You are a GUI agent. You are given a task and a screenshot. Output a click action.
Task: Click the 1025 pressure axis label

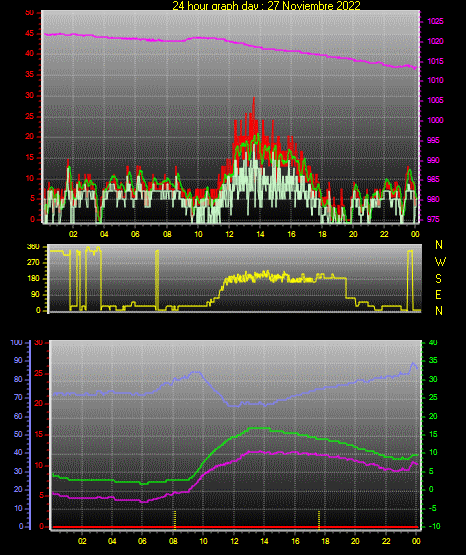(435, 21)
